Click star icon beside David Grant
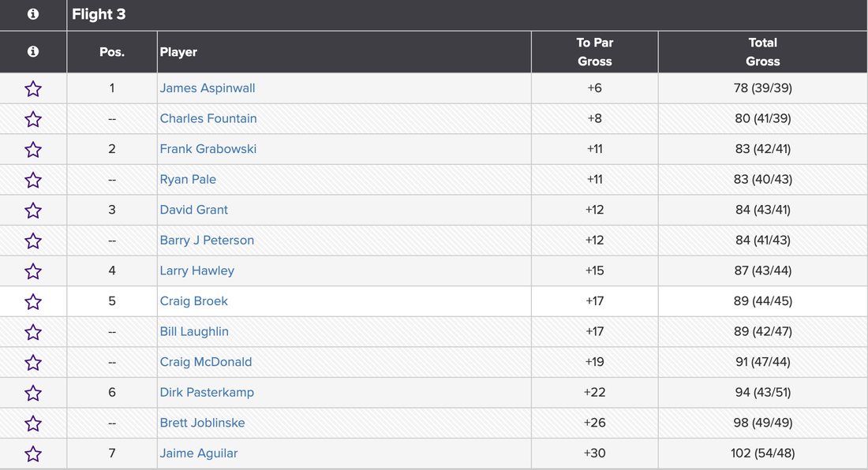Viewport: 868px width, 470px height. [x=33, y=210]
